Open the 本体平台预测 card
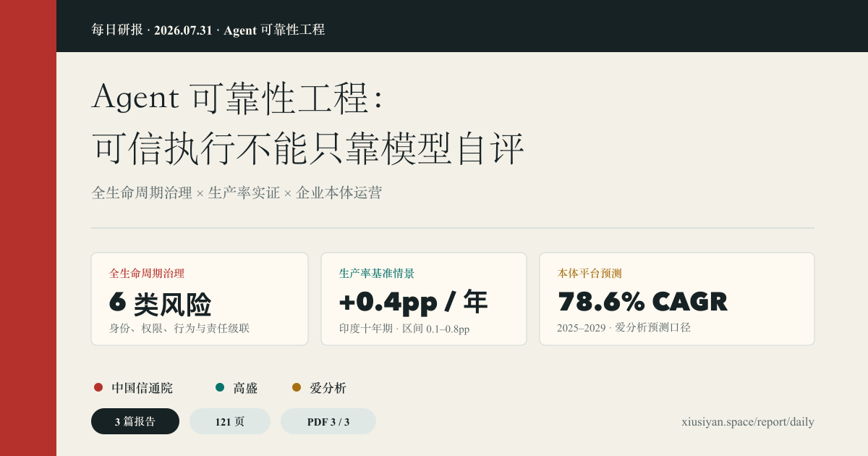This screenshot has width=868, height=456. click(x=677, y=299)
